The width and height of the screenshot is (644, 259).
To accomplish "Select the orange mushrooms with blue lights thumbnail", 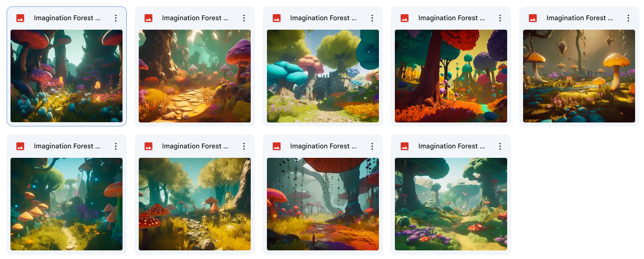I will [x=66, y=204].
